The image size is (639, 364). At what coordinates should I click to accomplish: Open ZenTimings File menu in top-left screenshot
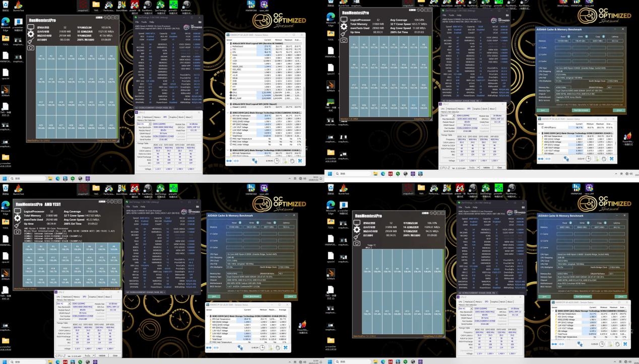click(137, 22)
